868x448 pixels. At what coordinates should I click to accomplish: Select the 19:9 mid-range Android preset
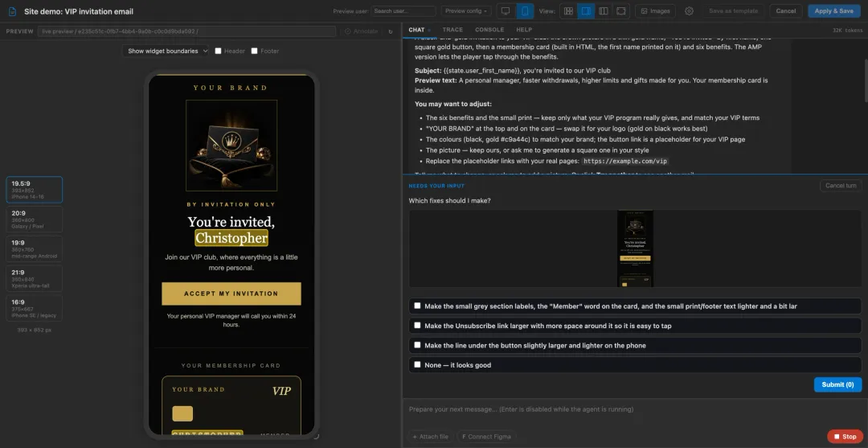[x=34, y=249]
